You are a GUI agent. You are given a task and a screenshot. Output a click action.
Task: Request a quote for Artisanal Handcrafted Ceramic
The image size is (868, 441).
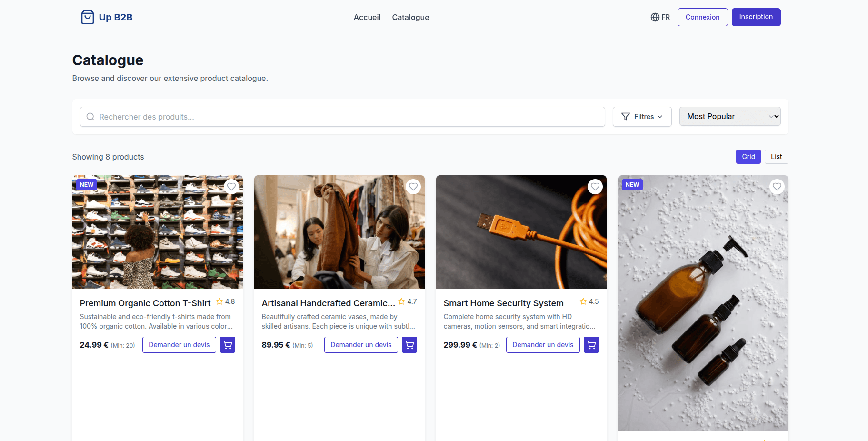361,345
